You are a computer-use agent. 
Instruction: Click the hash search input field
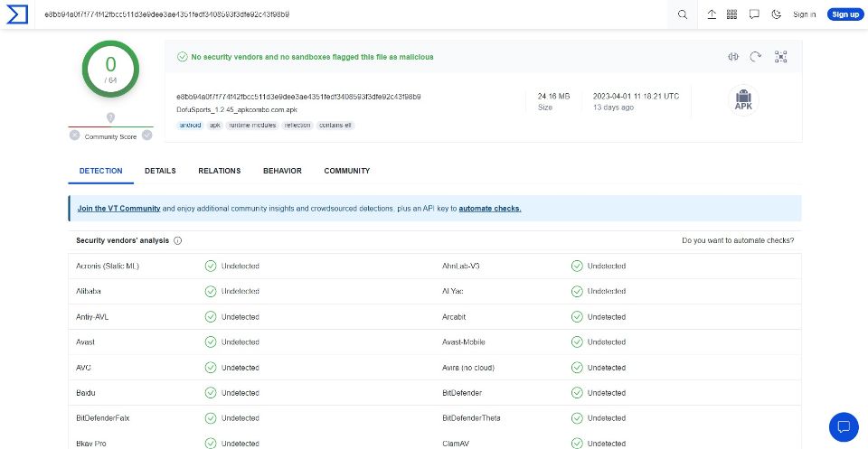pyautogui.click(x=354, y=14)
